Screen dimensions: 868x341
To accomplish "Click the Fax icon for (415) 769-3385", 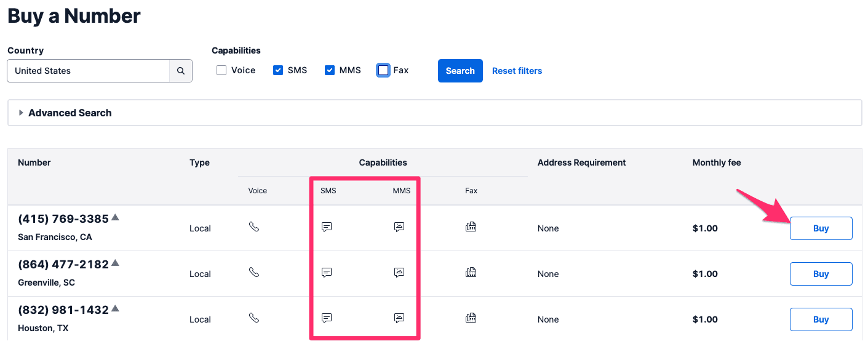I will pyautogui.click(x=471, y=227).
